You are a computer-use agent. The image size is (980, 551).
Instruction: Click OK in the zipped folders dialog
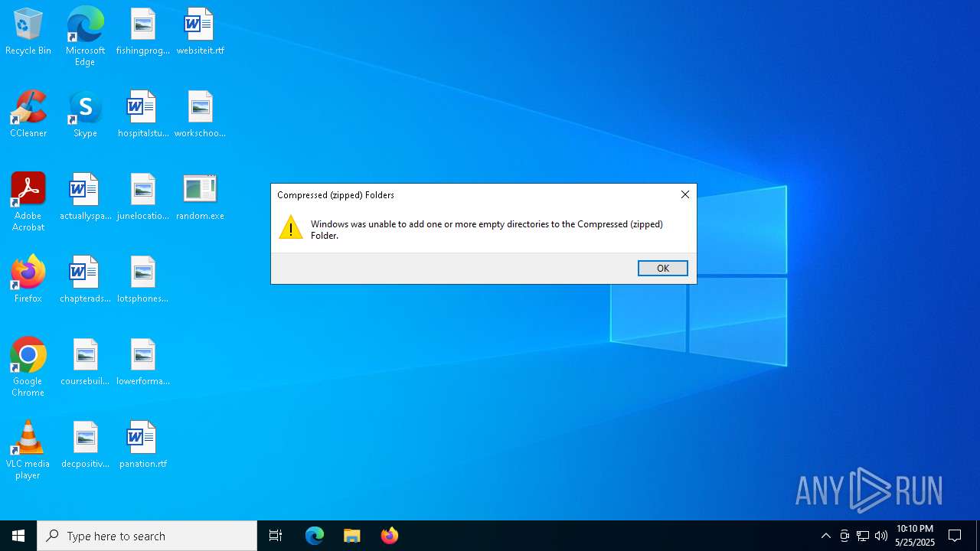pos(662,268)
